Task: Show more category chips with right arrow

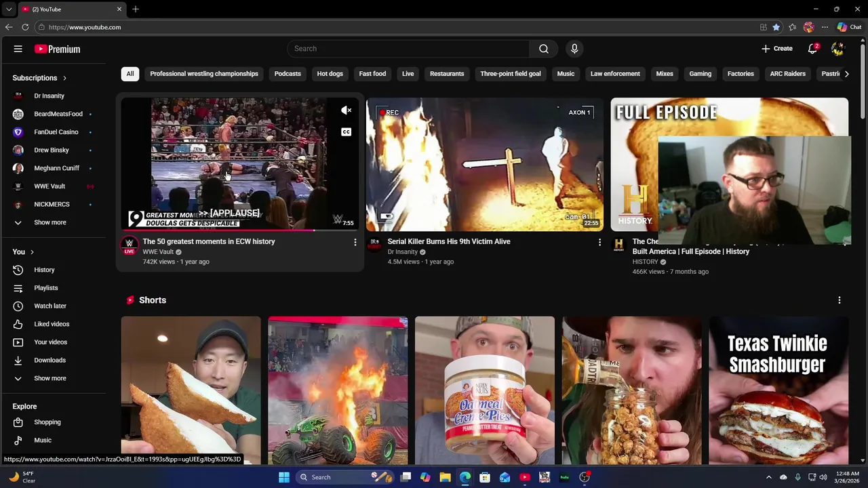Action: coord(846,74)
